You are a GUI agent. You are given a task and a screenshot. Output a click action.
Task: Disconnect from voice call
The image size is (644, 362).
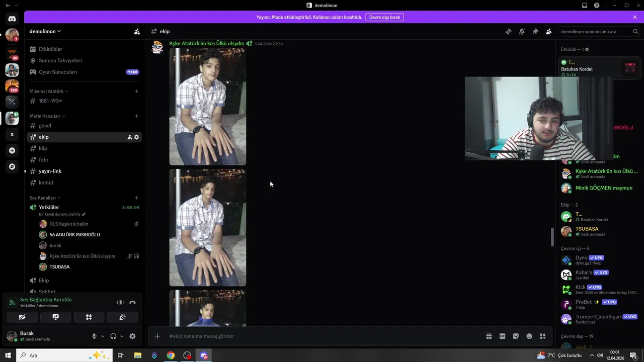point(132,302)
